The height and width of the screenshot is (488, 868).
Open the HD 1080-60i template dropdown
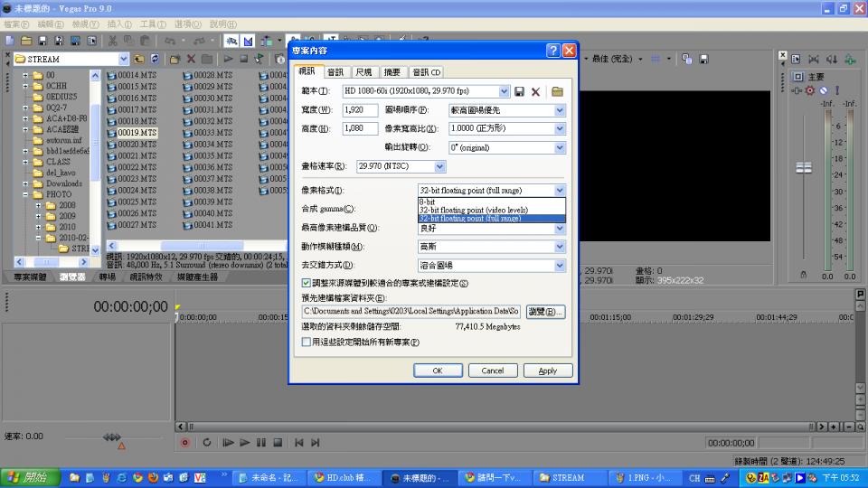(504, 91)
